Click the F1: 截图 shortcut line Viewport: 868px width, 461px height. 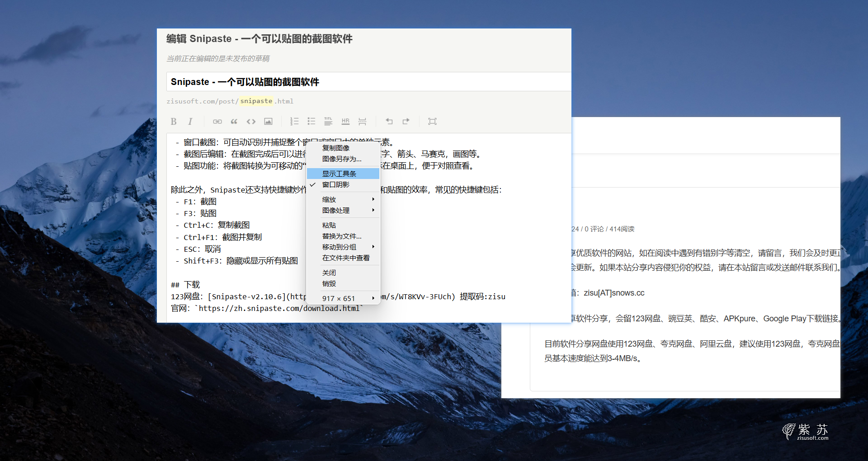coord(196,202)
